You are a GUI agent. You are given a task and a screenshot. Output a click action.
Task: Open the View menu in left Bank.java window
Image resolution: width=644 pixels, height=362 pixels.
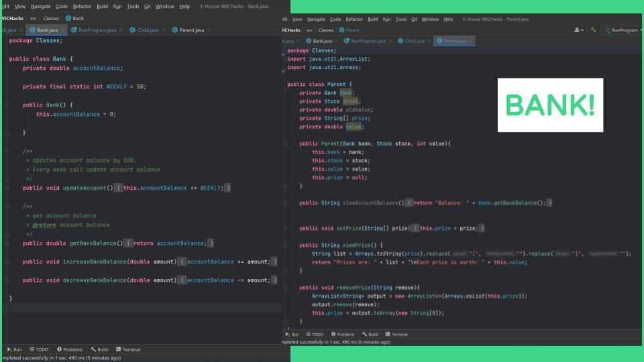point(19,7)
